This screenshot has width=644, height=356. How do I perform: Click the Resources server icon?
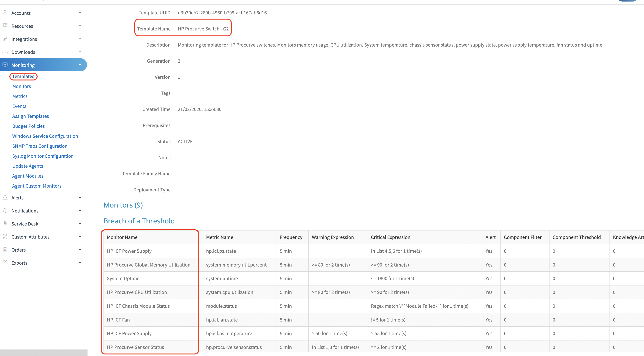(x=5, y=26)
